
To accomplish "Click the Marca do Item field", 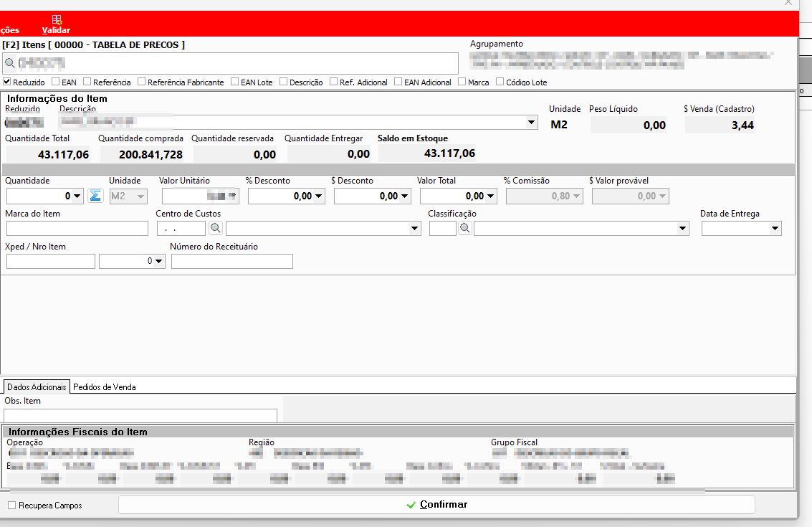I will tap(77, 229).
